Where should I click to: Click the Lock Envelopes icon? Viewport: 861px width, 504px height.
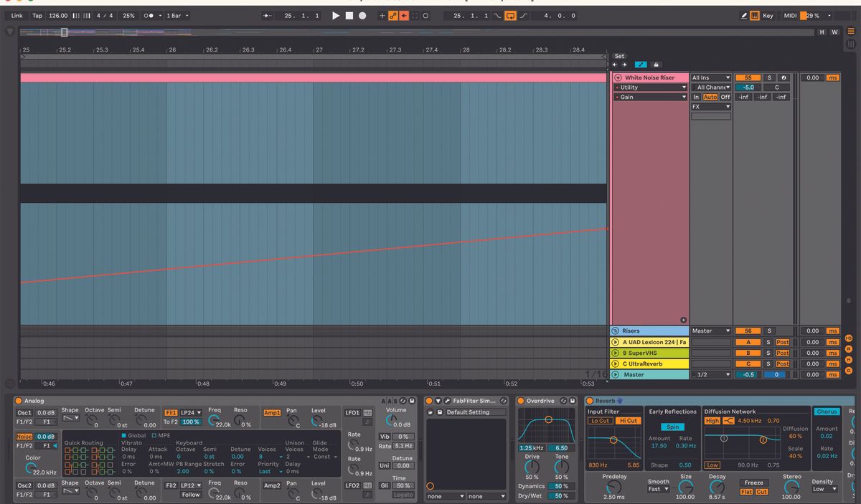655,65
